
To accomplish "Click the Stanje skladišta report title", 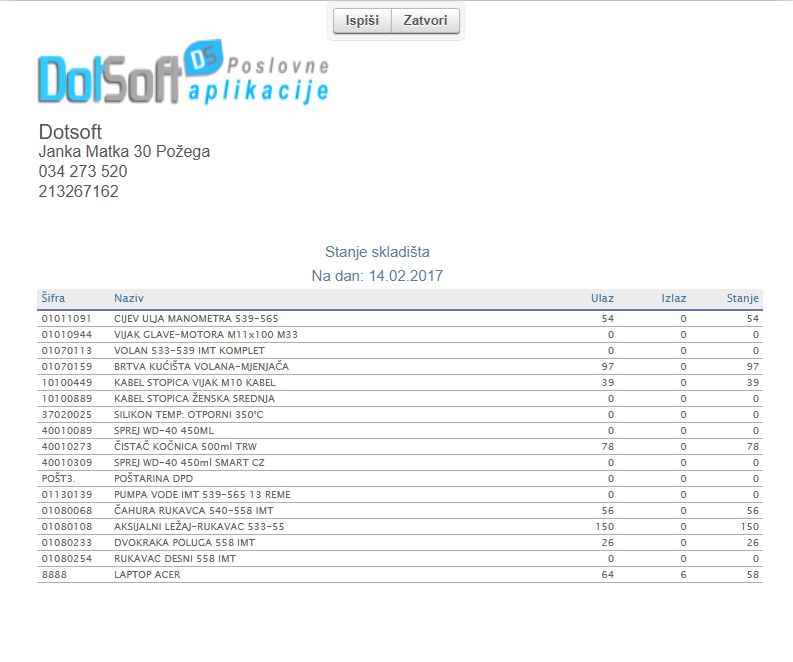I will click(377, 252).
